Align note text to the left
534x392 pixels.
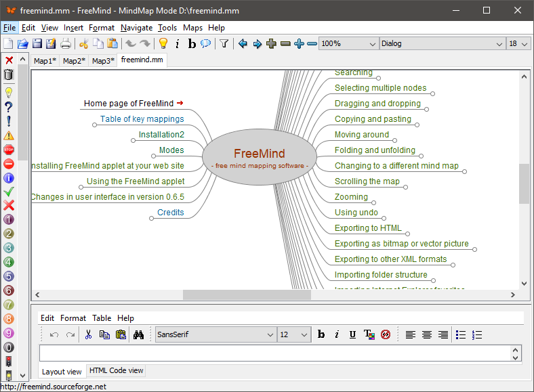411,335
